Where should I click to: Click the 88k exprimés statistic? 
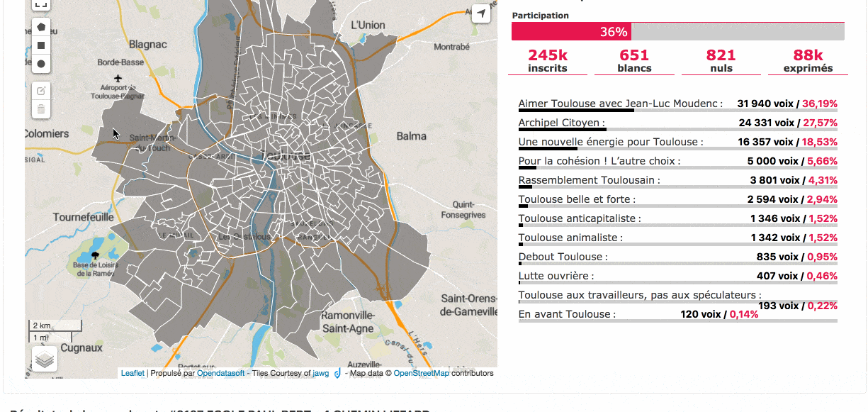[808, 60]
